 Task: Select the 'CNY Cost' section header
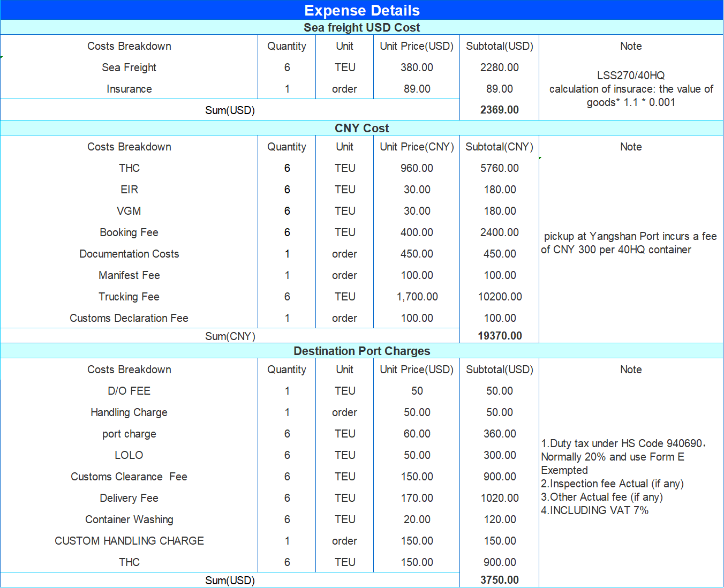(x=362, y=128)
